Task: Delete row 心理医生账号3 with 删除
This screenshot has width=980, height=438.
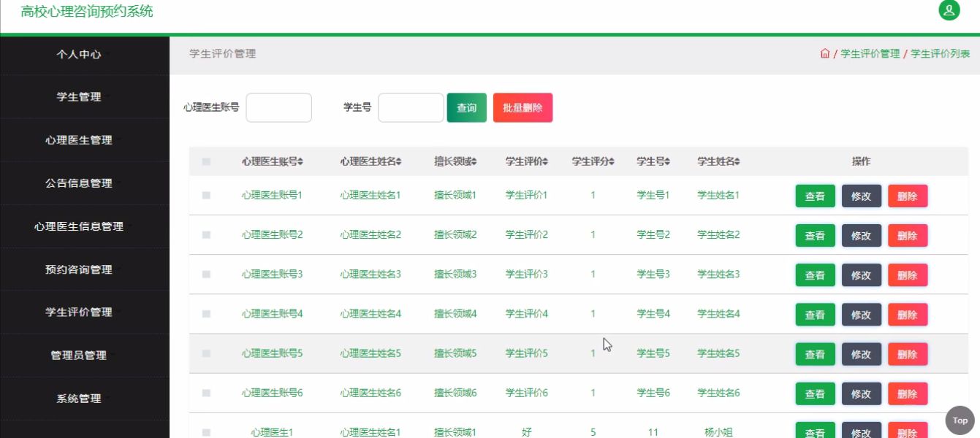Action: [x=907, y=275]
